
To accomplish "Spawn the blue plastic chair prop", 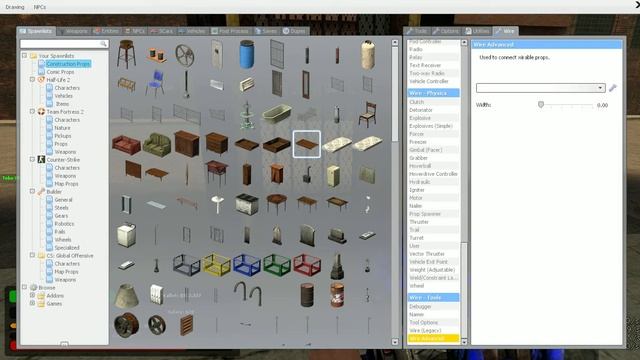I will point(155,84).
